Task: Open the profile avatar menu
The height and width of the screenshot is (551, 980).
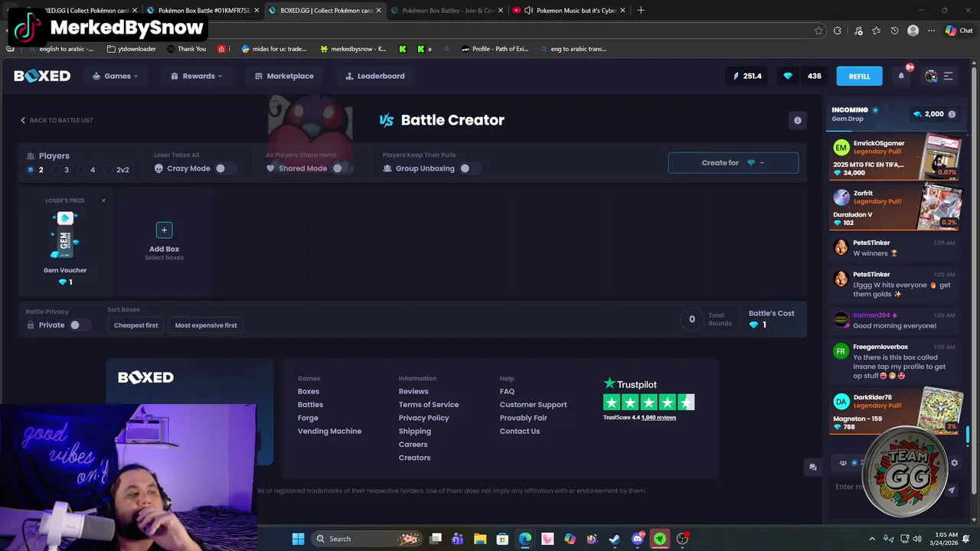Action: (931, 76)
